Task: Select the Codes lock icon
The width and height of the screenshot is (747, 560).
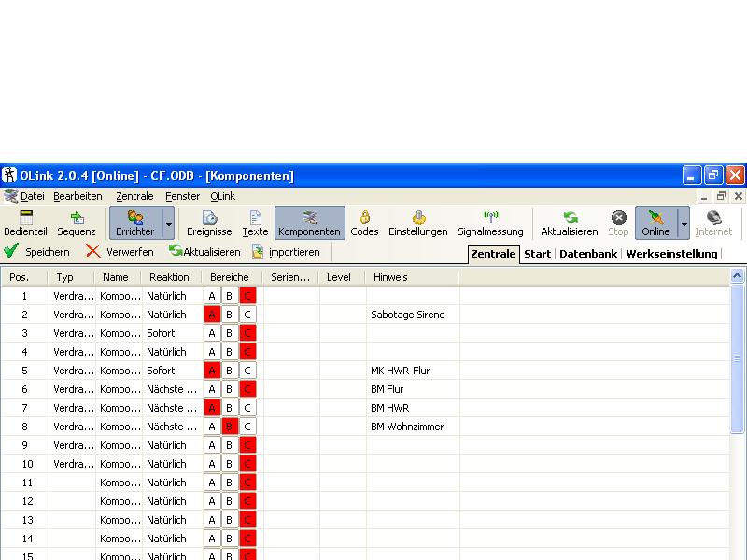Action: (364, 223)
